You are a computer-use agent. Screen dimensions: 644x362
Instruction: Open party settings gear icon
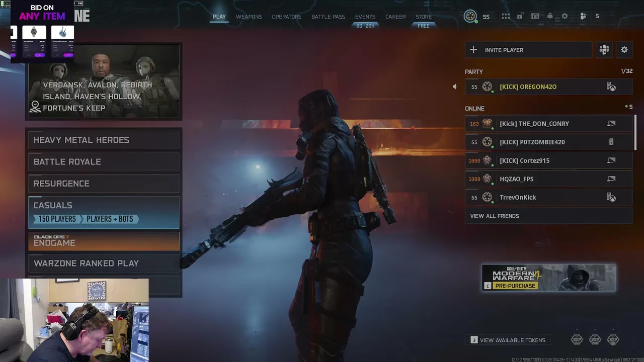(624, 50)
